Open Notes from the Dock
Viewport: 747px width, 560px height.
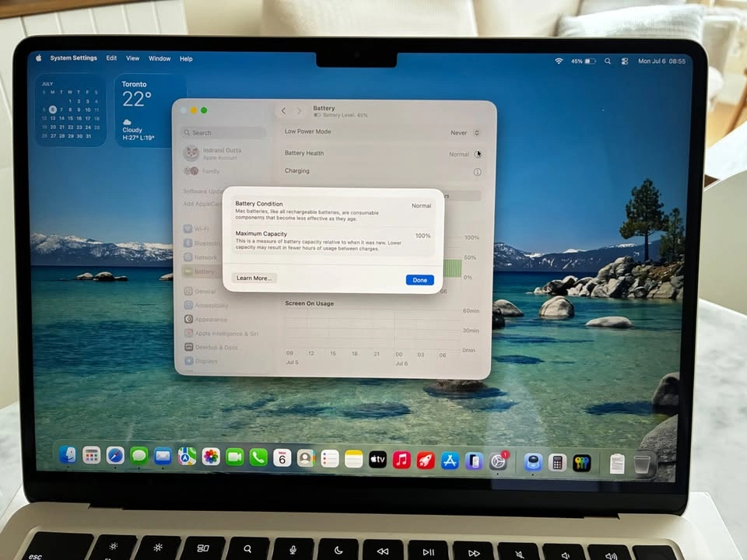point(353,460)
